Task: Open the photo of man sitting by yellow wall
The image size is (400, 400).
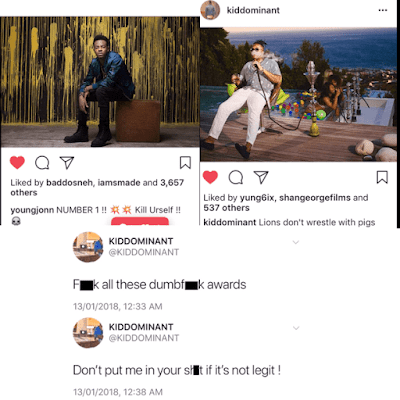Action: (x=100, y=82)
